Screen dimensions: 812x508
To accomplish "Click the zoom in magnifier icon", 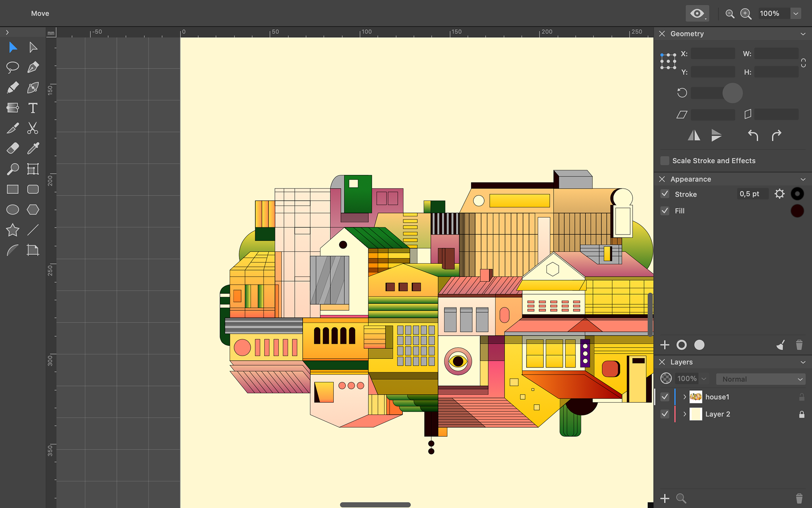I will click(x=746, y=14).
